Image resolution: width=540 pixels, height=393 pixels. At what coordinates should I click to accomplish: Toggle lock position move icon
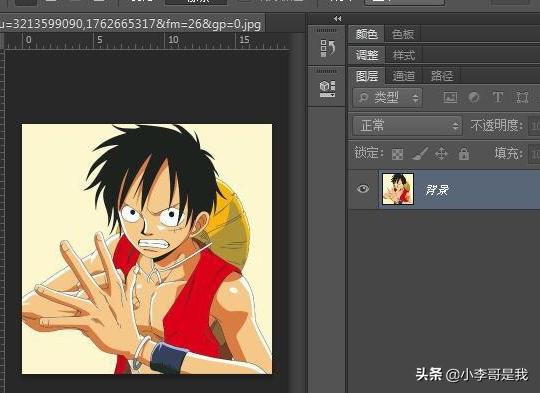click(x=441, y=154)
